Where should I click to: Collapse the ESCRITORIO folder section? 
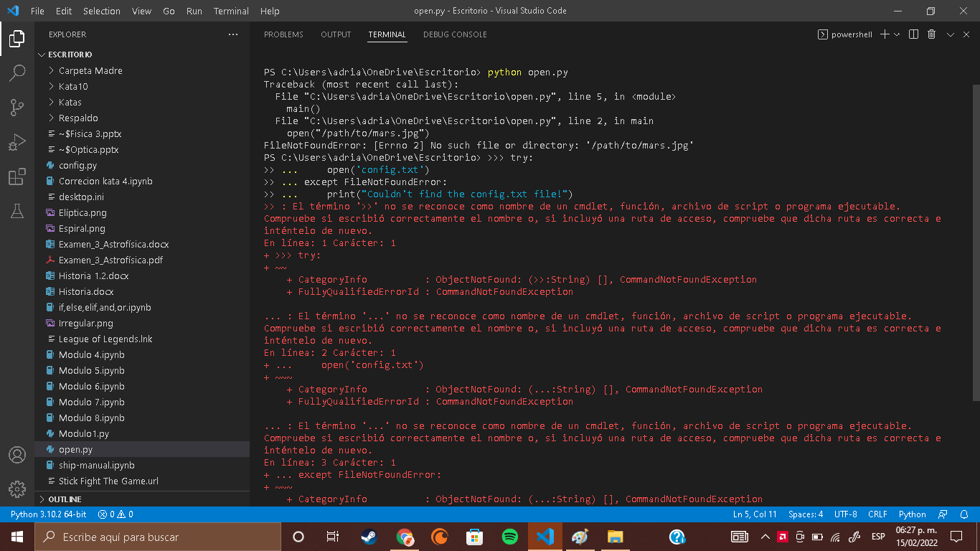142,55
